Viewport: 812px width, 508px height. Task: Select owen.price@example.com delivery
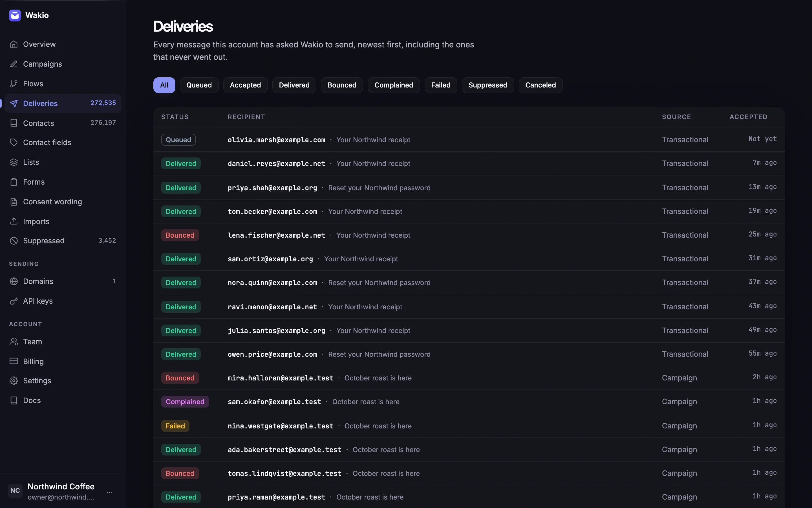coord(469,354)
